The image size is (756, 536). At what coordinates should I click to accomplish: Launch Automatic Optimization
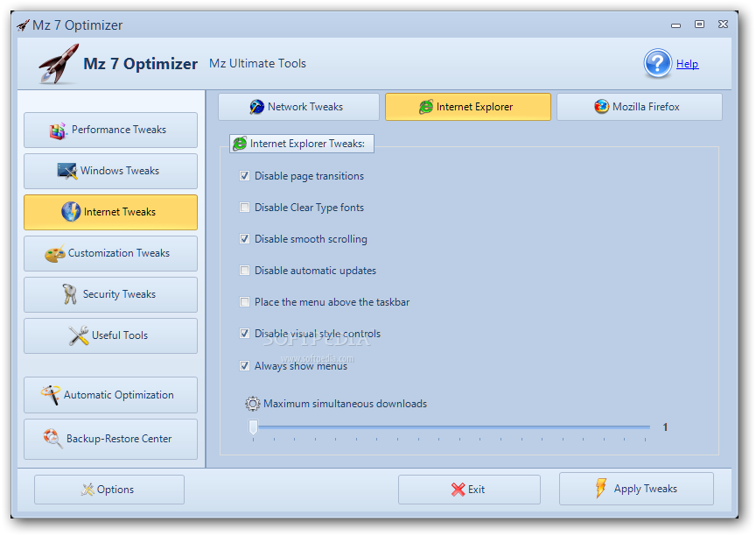pyautogui.click(x=110, y=395)
